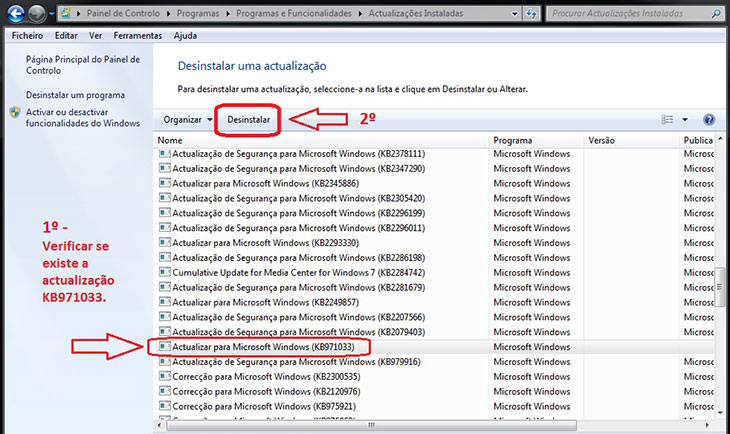Select the security update KB2296011 row
The image size is (730, 434).
(x=434, y=228)
